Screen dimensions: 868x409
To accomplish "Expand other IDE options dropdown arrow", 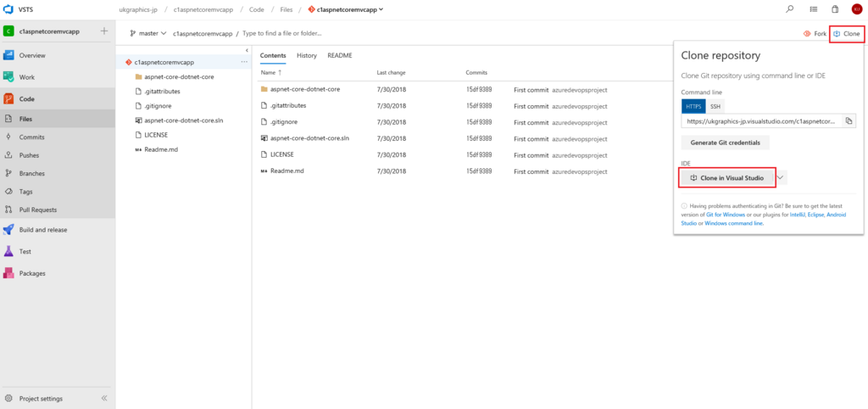I will click(x=780, y=177).
